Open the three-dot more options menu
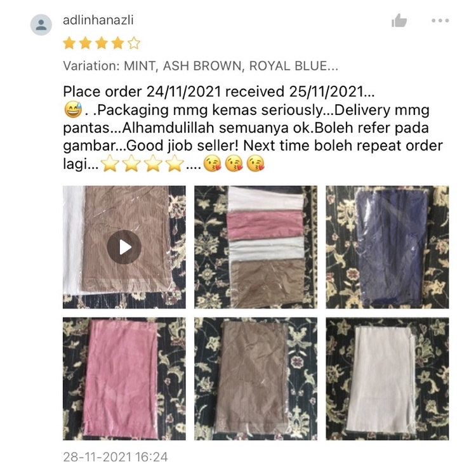Screen dimensions: 476x476 point(440,21)
